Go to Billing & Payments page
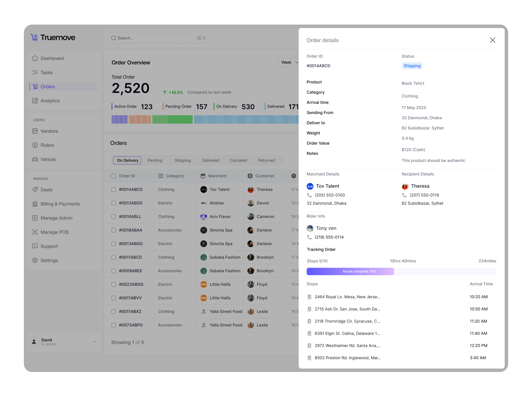 coord(60,204)
